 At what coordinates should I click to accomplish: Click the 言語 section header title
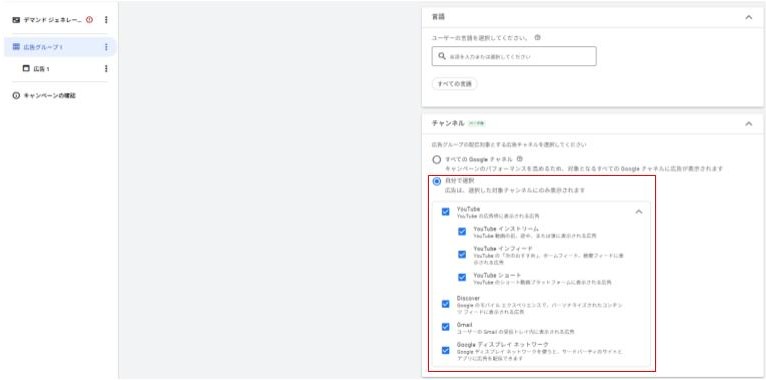[438, 17]
